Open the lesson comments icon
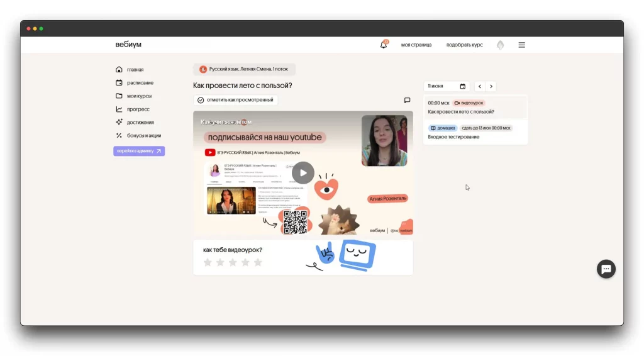 tap(407, 100)
